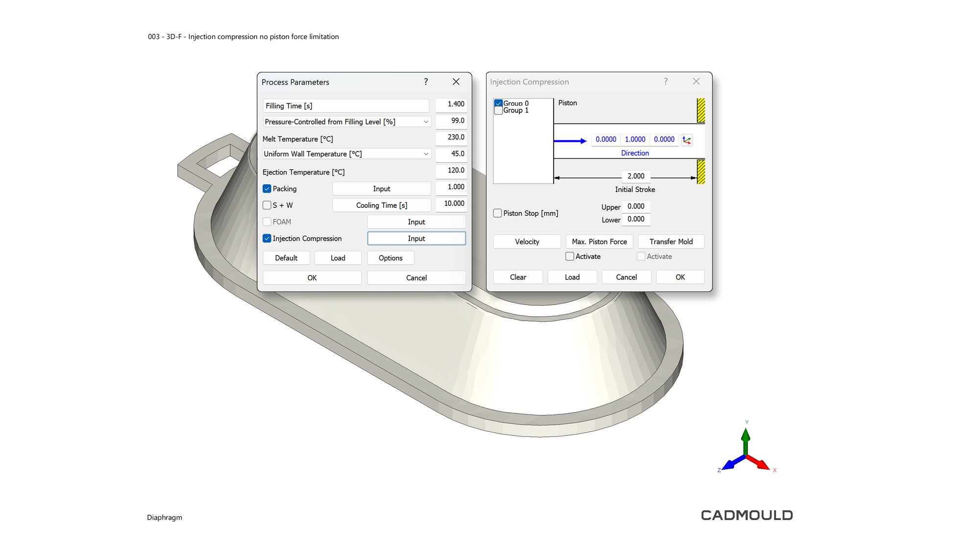
Task: Toggle the Injection Compression checkbox
Action: click(267, 238)
